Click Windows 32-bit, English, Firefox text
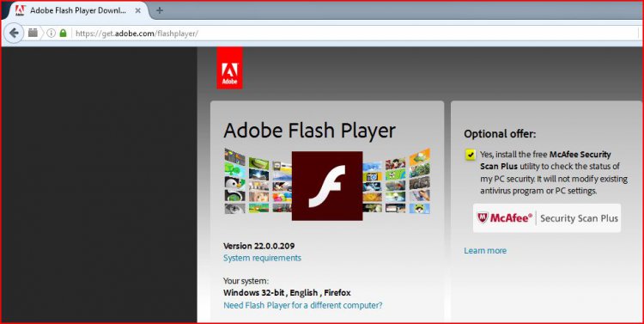644x324 pixels. pyautogui.click(x=287, y=293)
